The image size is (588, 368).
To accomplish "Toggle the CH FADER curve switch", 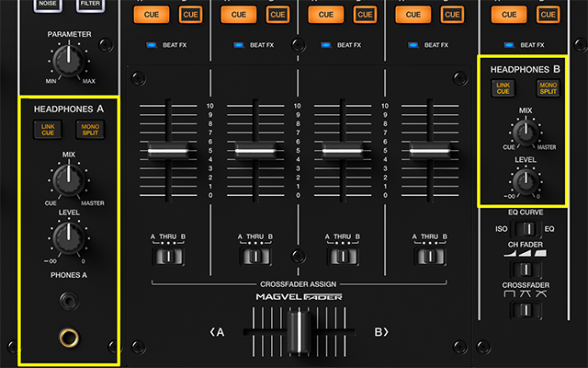I will click(523, 270).
